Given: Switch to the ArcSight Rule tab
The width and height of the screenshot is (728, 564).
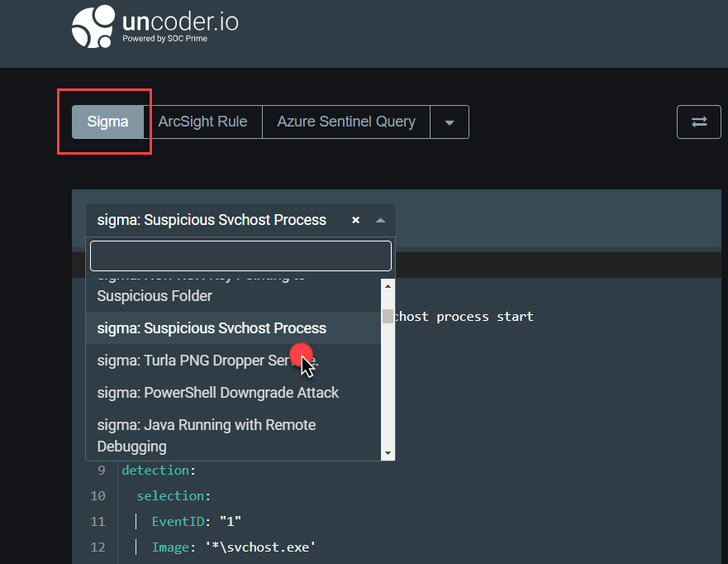Looking at the screenshot, I should click(x=203, y=122).
